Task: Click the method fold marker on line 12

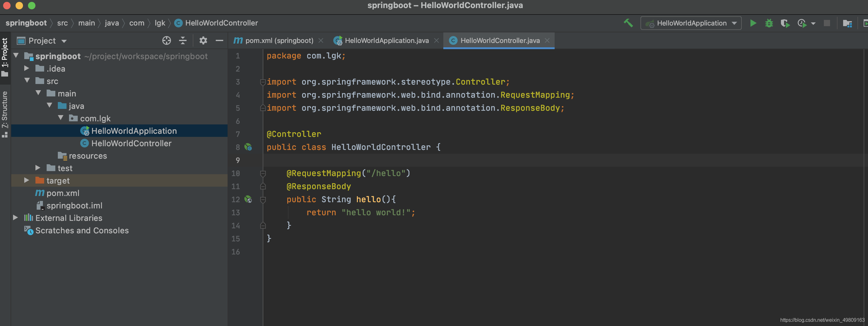Action: tap(263, 200)
